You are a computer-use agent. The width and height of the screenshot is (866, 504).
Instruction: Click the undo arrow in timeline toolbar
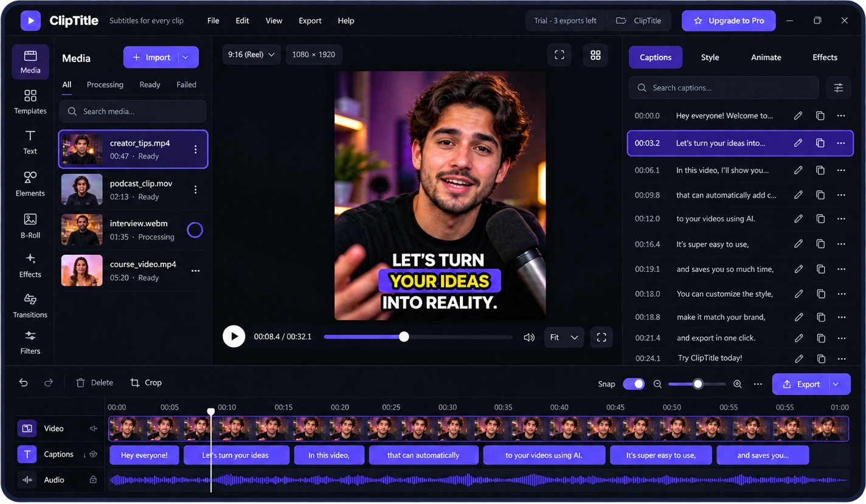(x=23, y=382)
